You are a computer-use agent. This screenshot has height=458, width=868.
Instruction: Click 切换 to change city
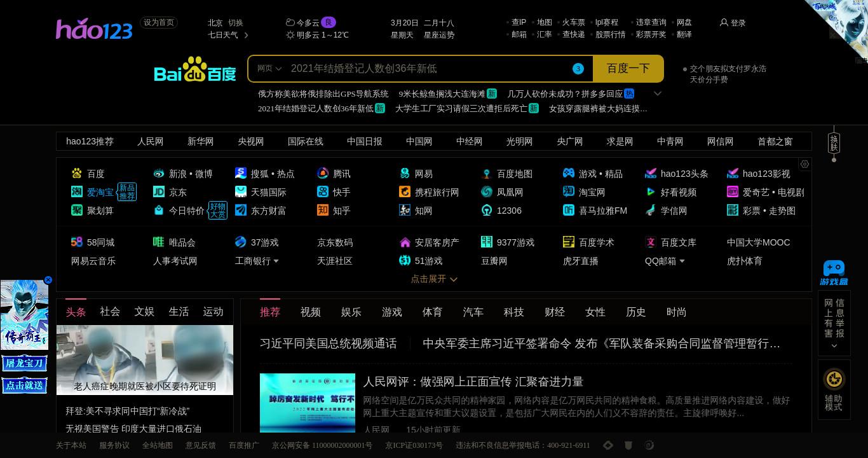click(x=235, y=22)
